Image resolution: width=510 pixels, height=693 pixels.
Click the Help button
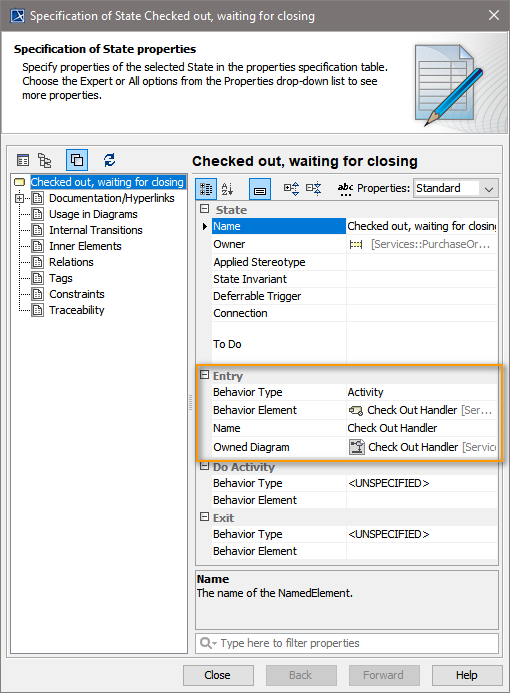467,675
